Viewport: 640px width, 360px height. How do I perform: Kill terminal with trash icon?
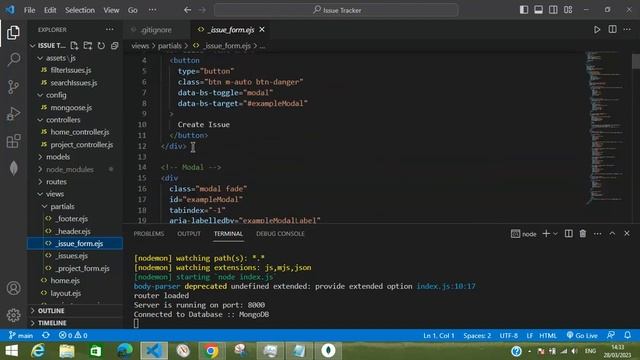(583, 233)
